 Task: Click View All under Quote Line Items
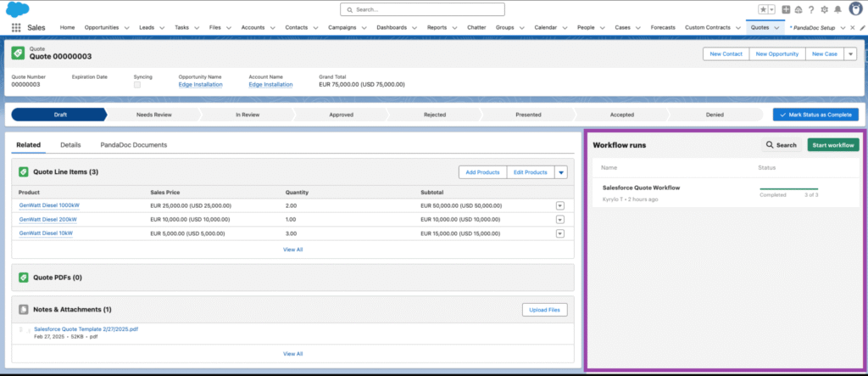coord(292,250)
